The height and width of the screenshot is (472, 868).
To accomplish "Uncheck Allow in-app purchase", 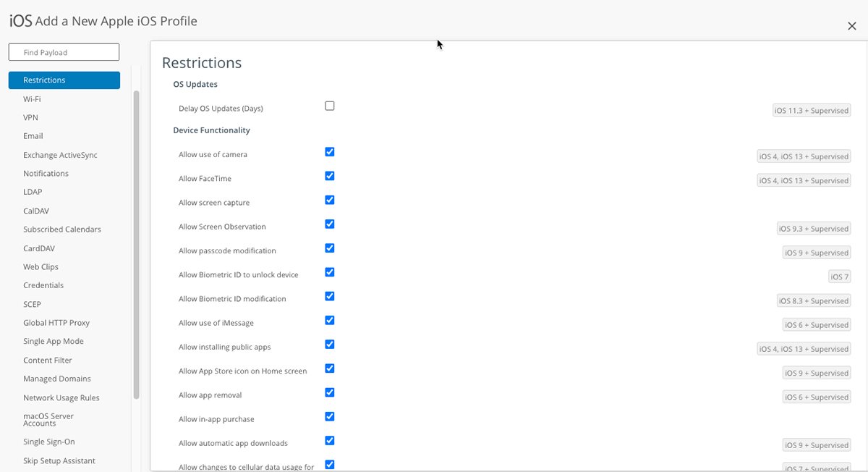I will pos(330,417).
